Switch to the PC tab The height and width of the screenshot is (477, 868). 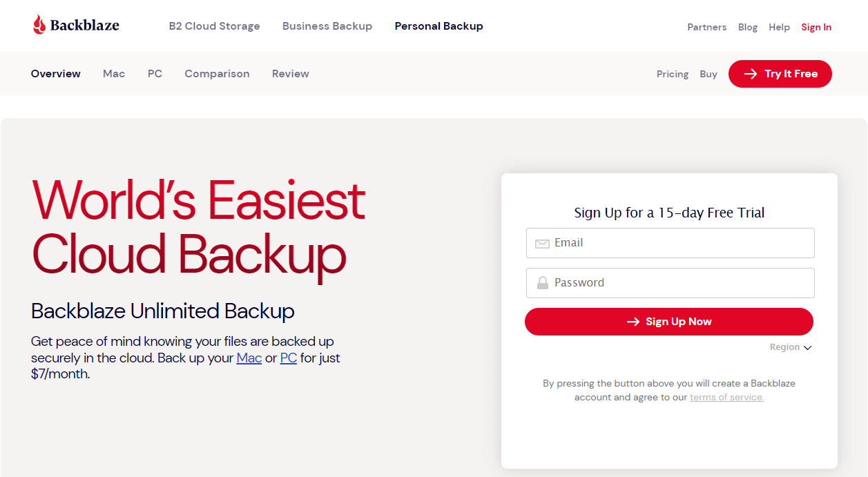point(155,74)
